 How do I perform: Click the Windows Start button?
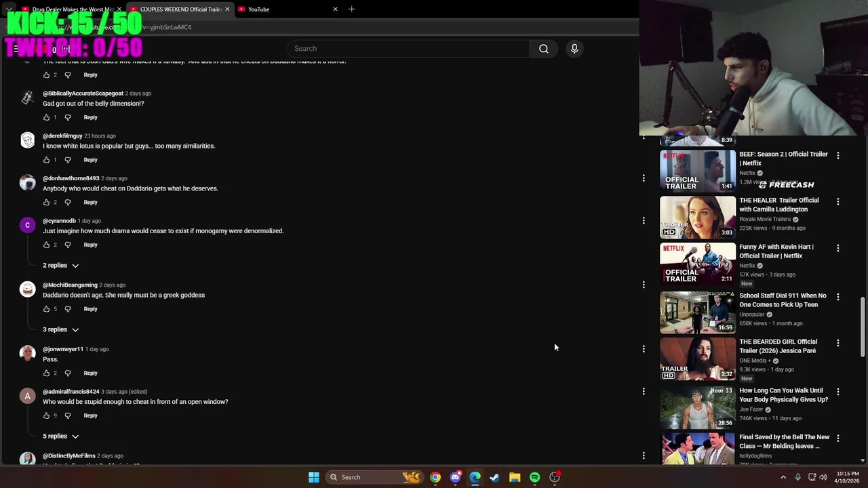point(314,477)
